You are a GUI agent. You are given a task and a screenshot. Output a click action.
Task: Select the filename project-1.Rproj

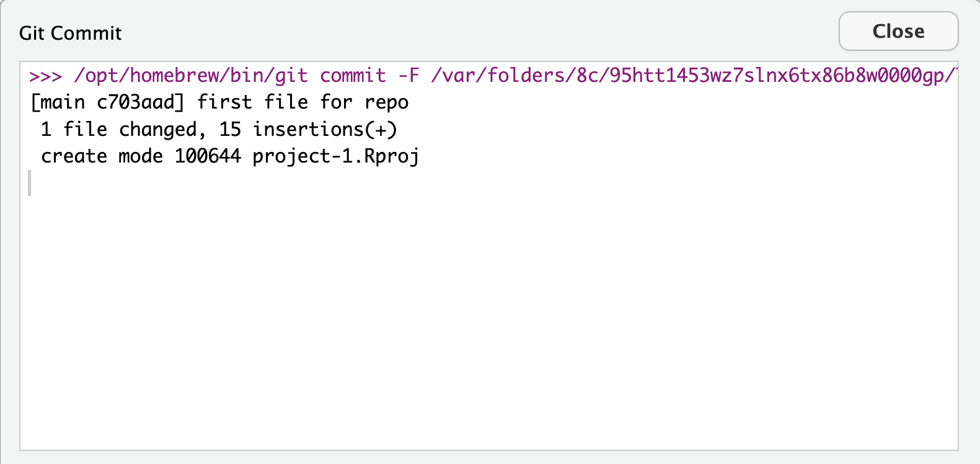click(x=335, y=156)
